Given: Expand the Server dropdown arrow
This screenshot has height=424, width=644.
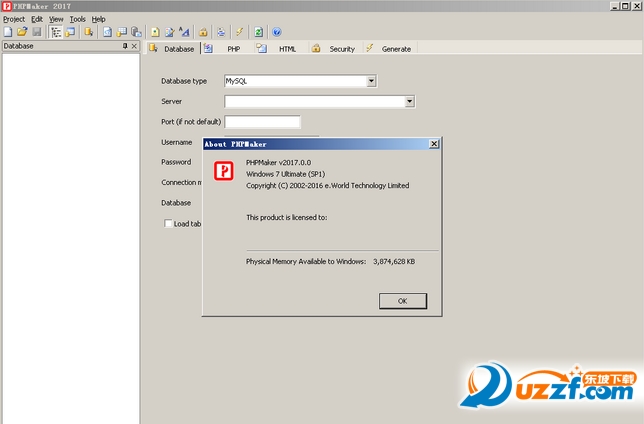Looking at the screenshot, I should [409, 101].
